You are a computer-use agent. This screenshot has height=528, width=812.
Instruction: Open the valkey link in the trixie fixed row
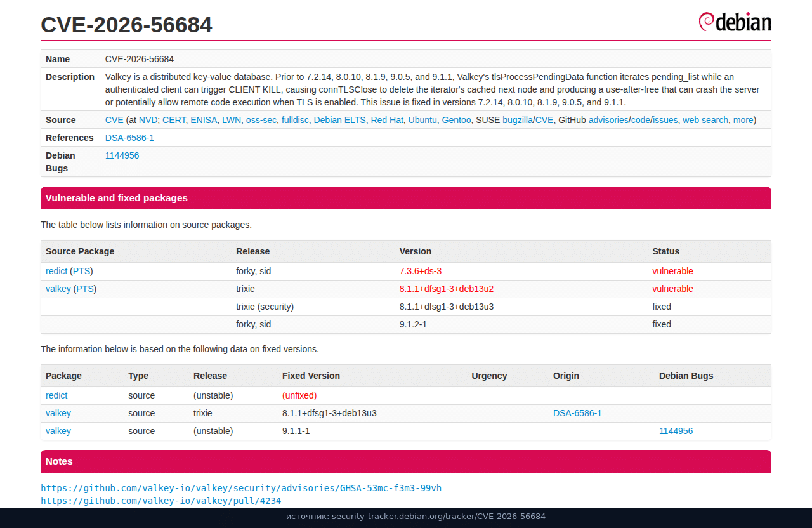[x=58, y=413]
